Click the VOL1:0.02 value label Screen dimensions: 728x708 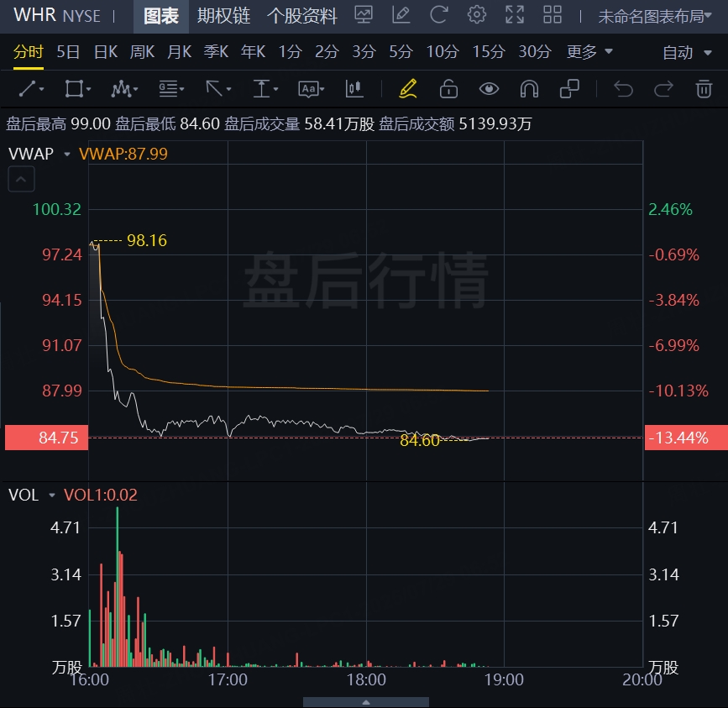(x=101, y=495)
